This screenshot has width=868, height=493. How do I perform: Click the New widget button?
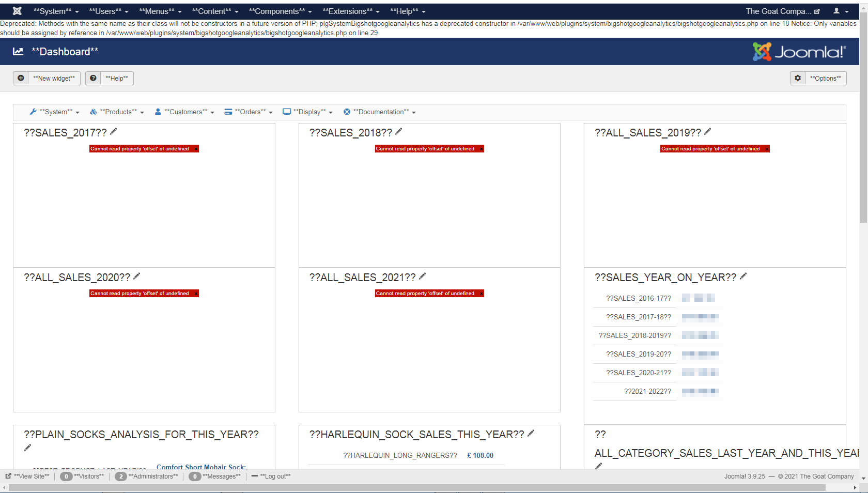tap(47, 78)
